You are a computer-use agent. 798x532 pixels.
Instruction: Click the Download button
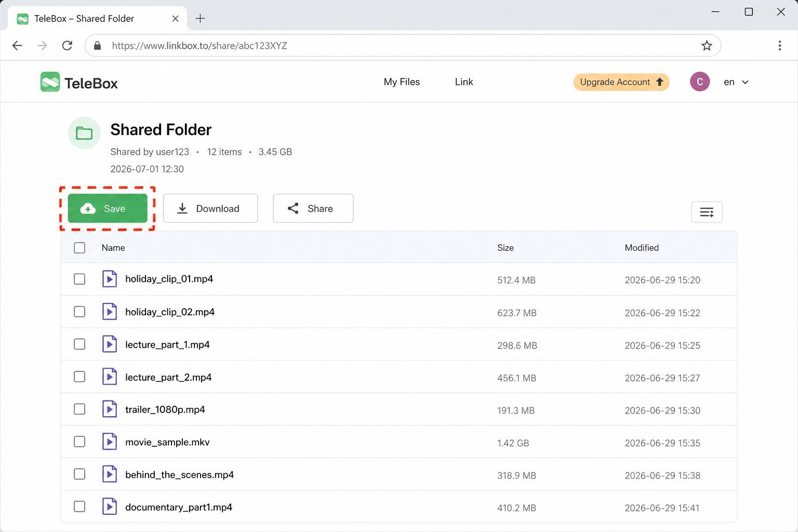[x=210, y=208]
